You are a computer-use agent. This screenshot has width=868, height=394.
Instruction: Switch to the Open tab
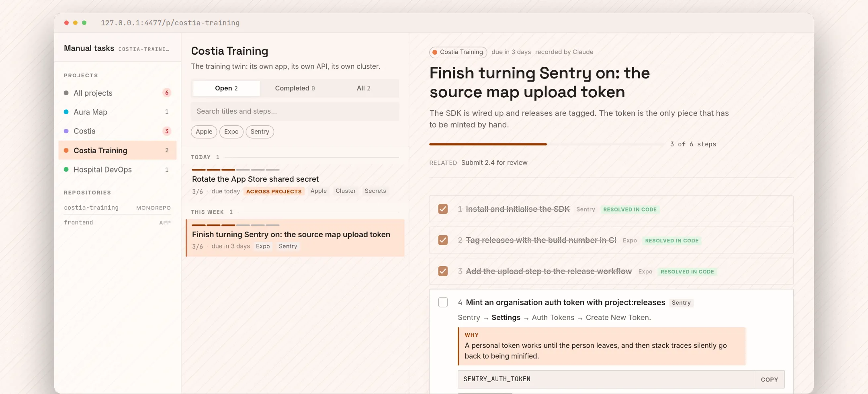[x=226, y=88]
